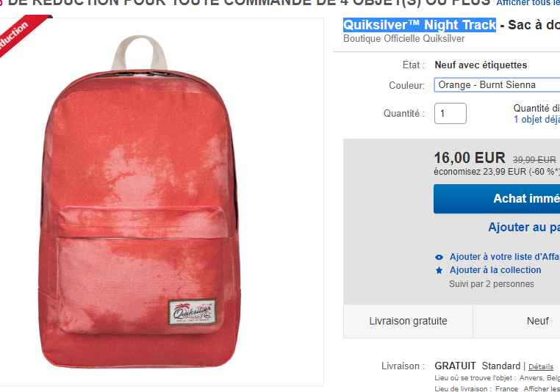Screen dimensions: 560x392
Task: Click the star icon beside collection link
Action: [x=439, y=270]
